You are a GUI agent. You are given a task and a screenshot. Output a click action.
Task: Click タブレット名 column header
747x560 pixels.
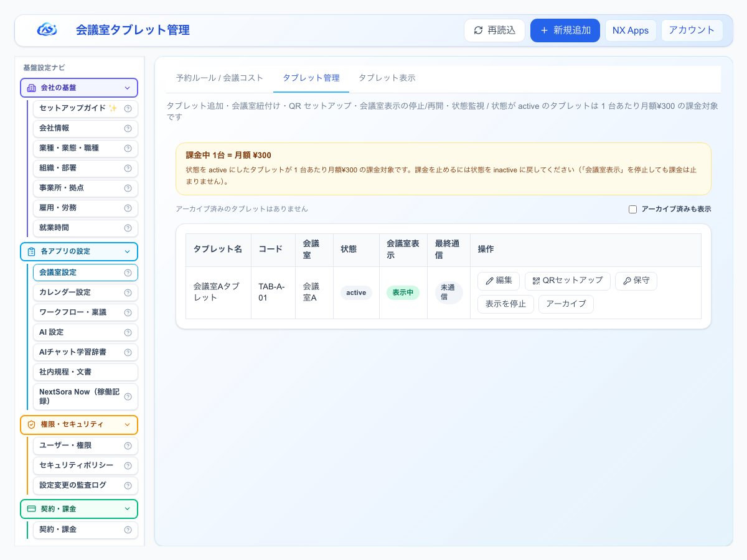coord(218,250)
